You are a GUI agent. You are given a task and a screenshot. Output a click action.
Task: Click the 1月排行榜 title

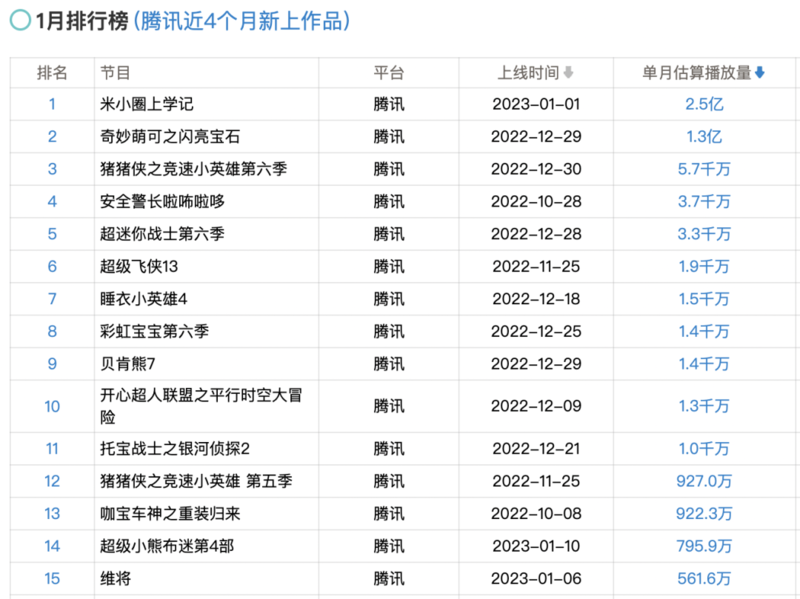pyautogui.click(x=82, y=21)
